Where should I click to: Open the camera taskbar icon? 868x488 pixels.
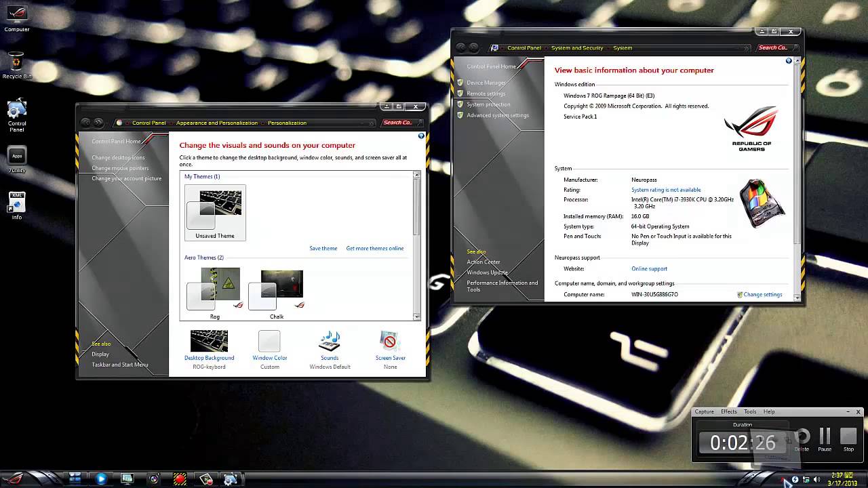coord(154,479)
